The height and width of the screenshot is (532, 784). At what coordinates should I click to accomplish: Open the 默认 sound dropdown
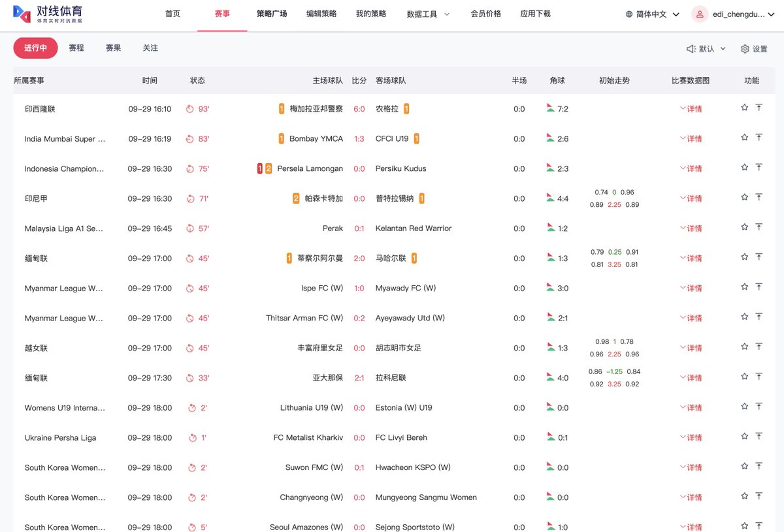click(x=706, y=49)
